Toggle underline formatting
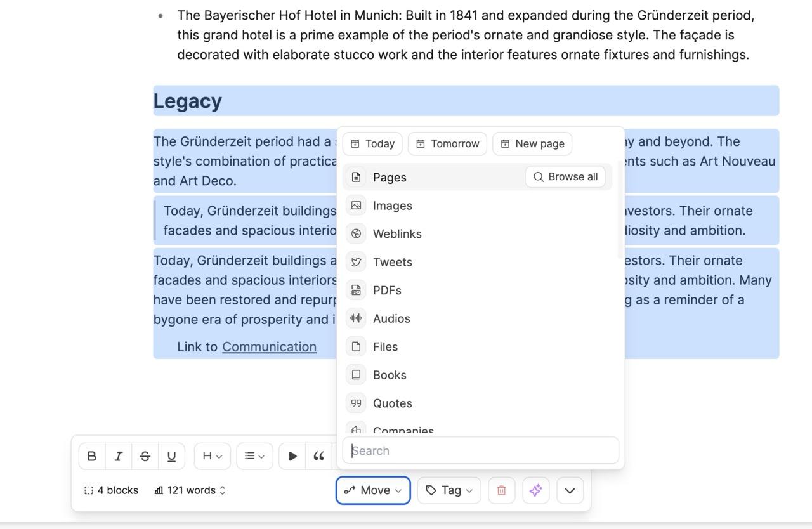 tap(171, 456)
